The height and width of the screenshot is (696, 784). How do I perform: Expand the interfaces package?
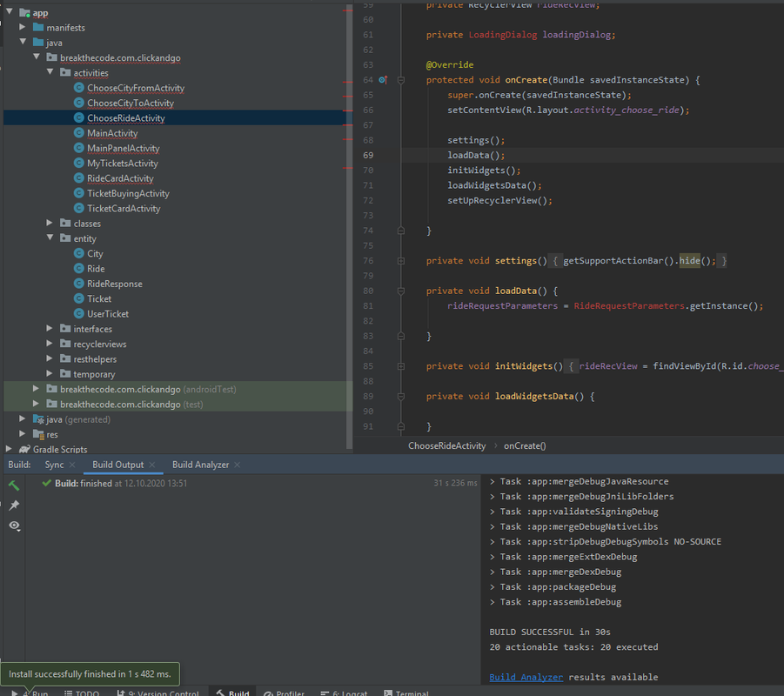pos(49,328)
